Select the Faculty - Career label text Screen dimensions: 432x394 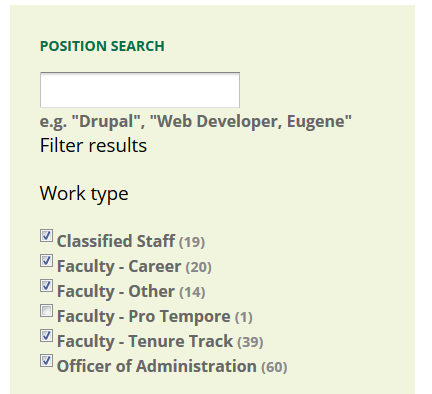click(119, 266)
